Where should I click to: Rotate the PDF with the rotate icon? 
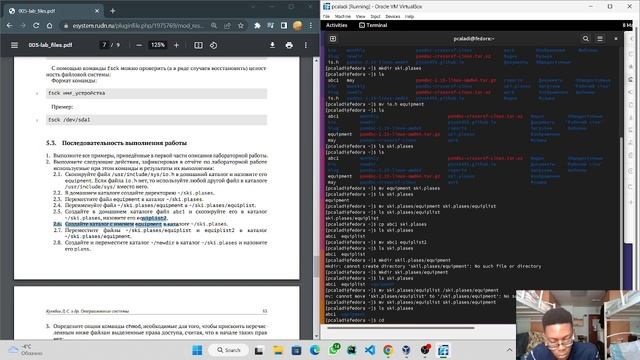click(213, 45)
